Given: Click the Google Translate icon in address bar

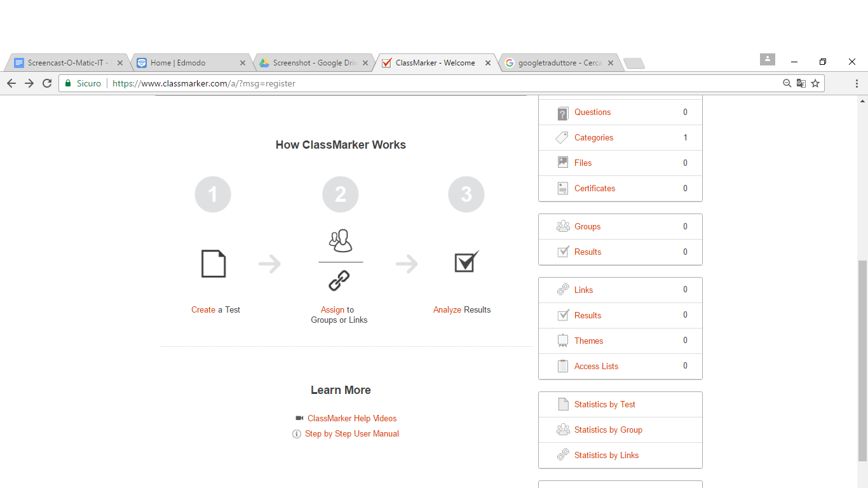Looking at the screenshot, I should tap(801, 83).
